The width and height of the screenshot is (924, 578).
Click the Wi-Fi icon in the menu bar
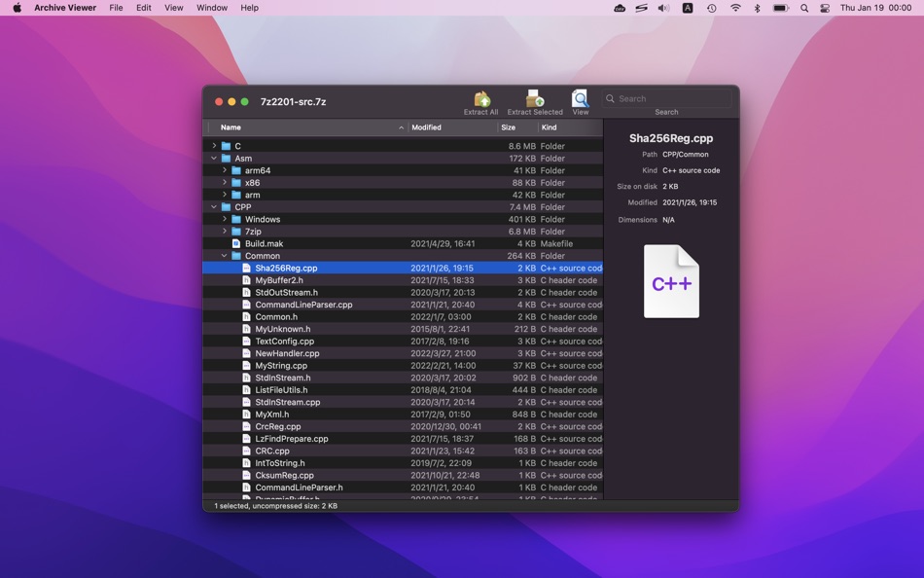click(x=735, y=8)
